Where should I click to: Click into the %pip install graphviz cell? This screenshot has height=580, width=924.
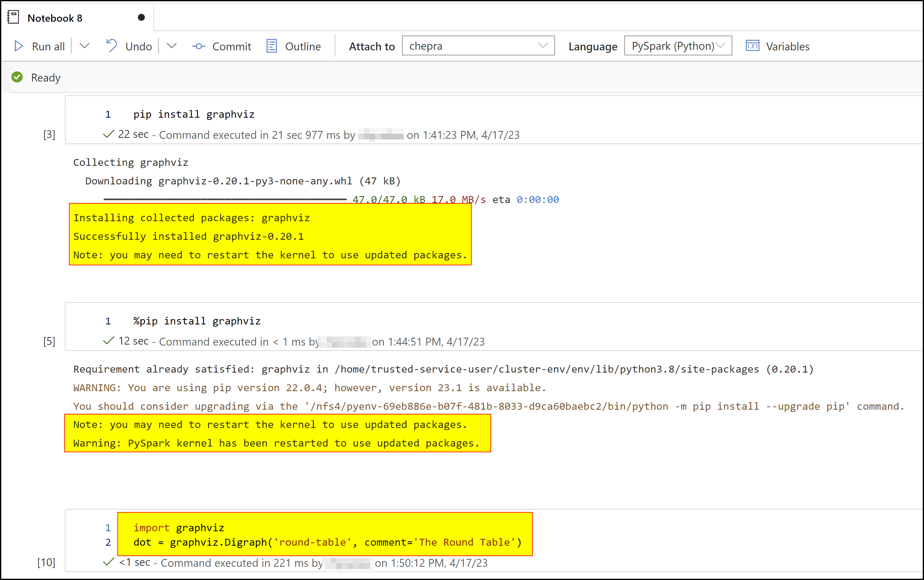click(197, 321)
